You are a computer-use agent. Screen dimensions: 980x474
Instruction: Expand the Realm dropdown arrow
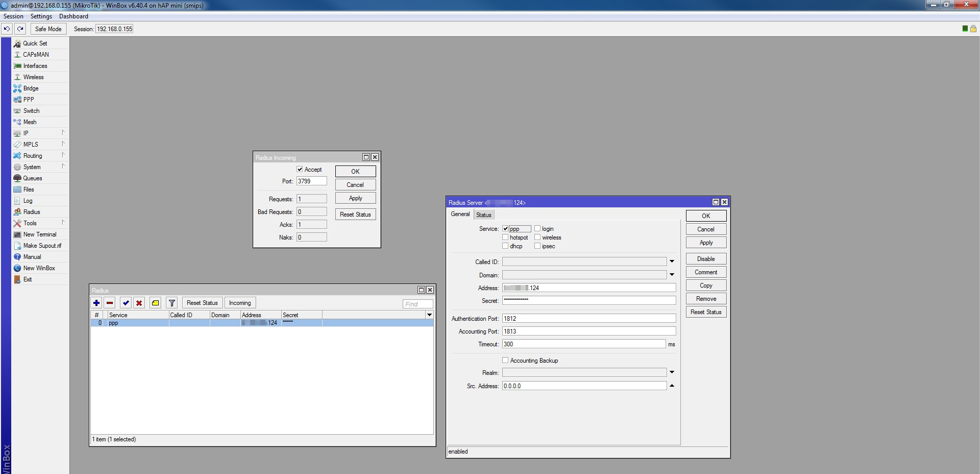(672, 372)
